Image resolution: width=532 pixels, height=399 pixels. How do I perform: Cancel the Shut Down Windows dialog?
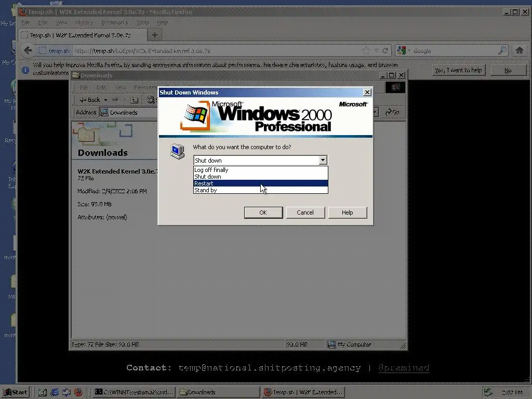(305, 212)
